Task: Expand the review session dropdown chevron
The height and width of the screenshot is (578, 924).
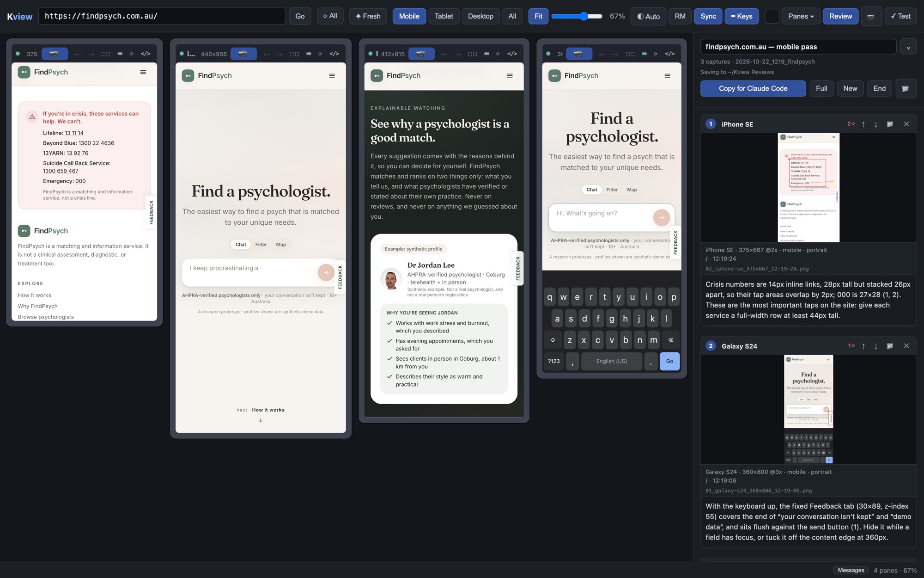Action: click(x=908, y=47)
